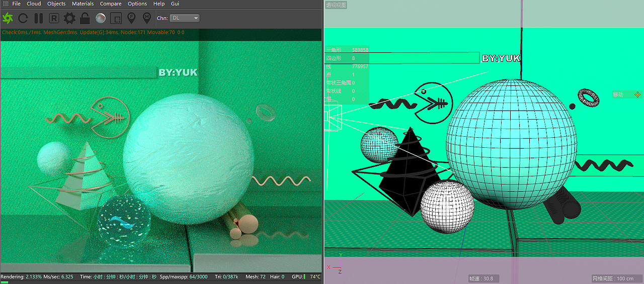
Task: Open render settings via the gear icon
Action: click(69, 19)
